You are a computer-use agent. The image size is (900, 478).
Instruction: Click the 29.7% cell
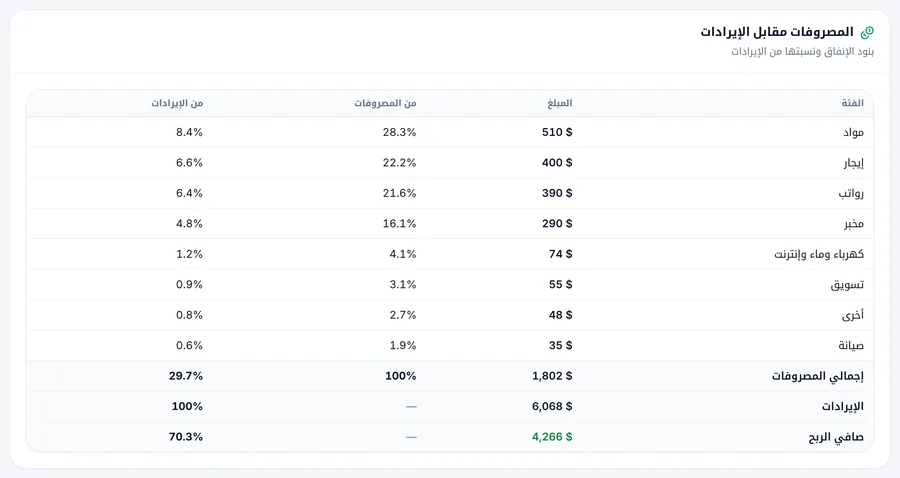pyautogui.click(x=186, y=376)
